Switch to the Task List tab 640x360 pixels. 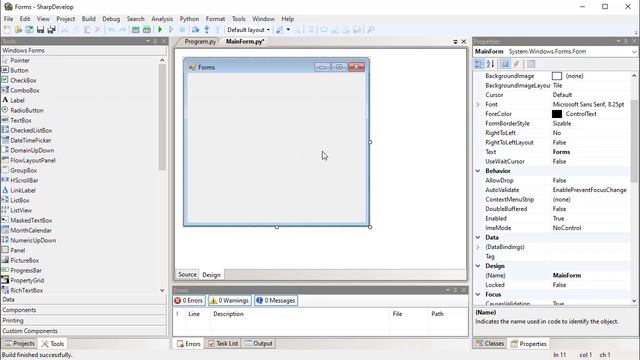click(223, 344)
